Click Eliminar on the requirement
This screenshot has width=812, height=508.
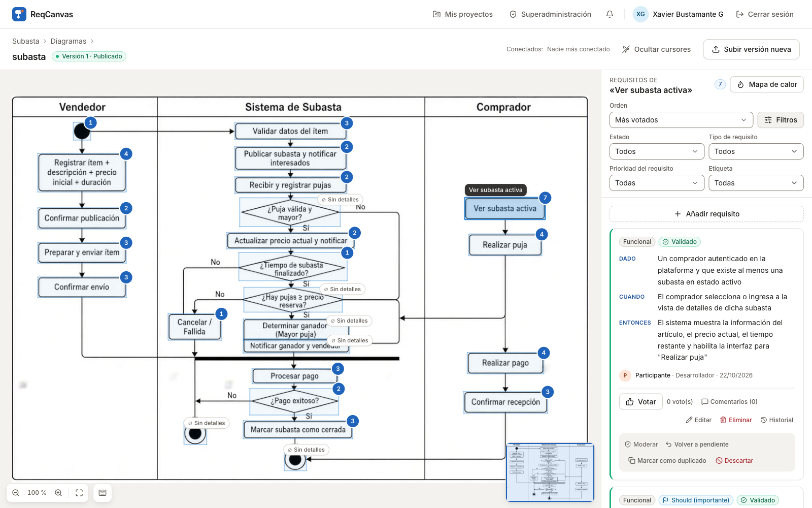tap(736, 420)
